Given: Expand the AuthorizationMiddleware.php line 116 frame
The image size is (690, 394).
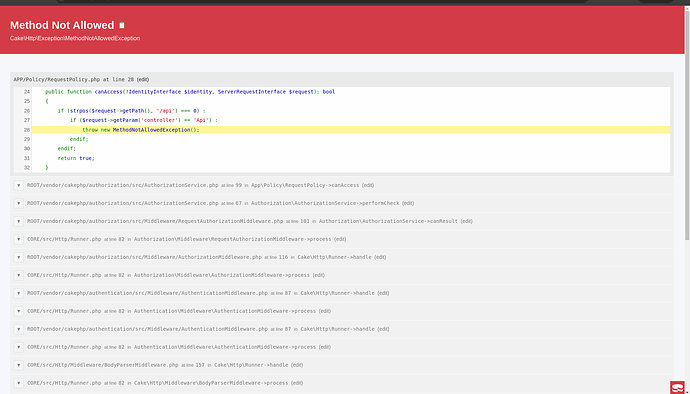Looking at the screenshot, I should 18,257.
